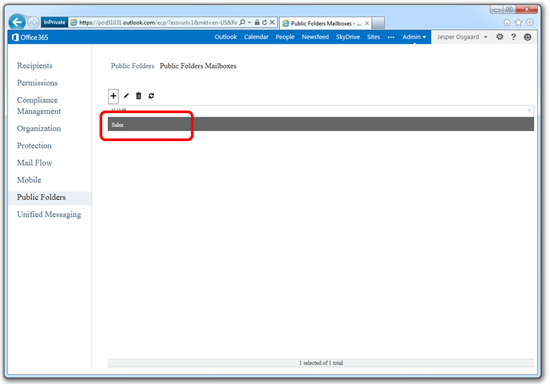This screenshot has width=550, height=385.
Task: Click the browser back arrow button
Action: coord(17,22)
